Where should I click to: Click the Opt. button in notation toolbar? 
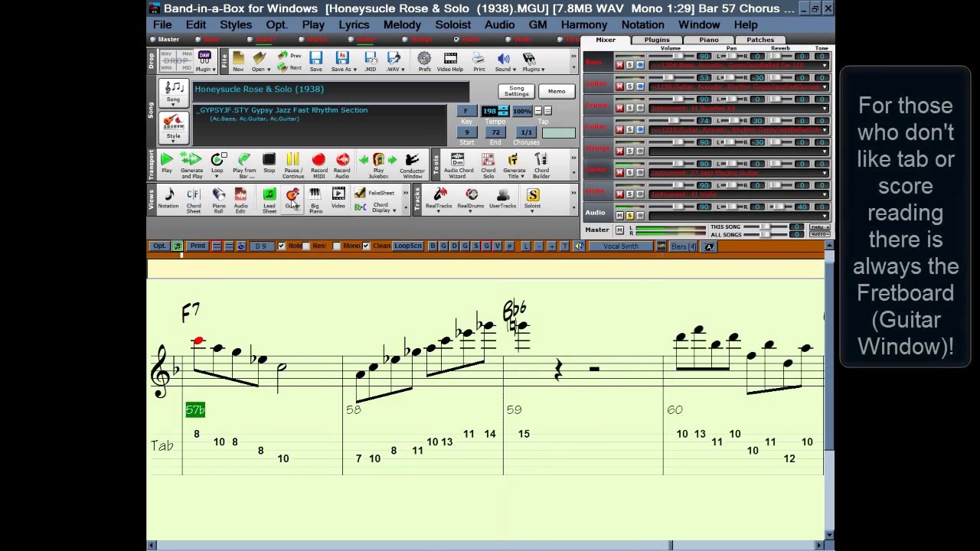(159, 246)
